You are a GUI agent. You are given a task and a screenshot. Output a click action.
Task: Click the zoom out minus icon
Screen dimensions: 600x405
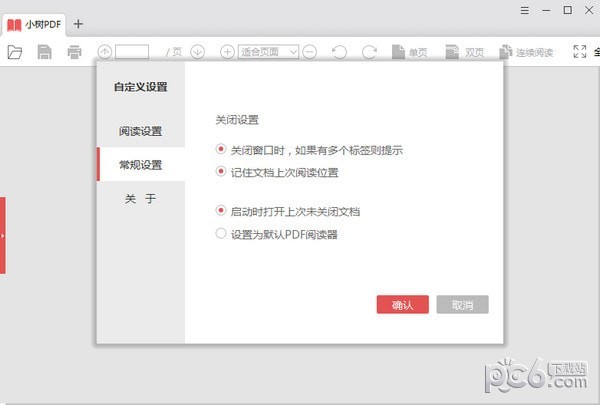[310, 52]
